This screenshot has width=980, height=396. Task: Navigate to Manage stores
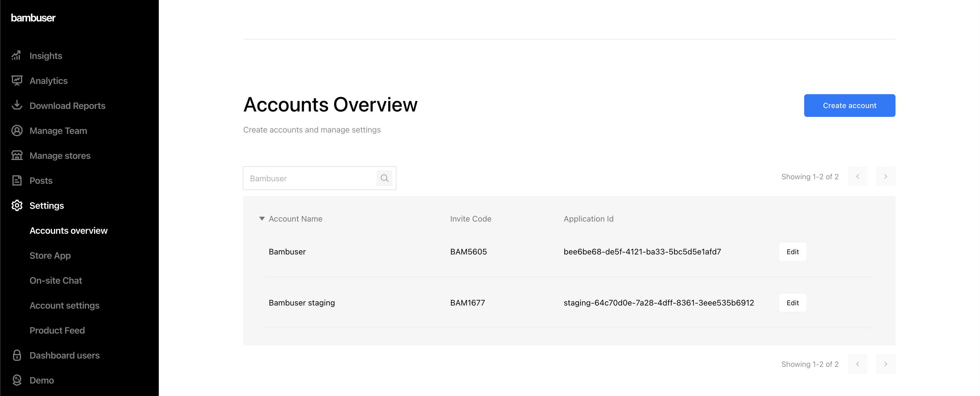point(60,155)
